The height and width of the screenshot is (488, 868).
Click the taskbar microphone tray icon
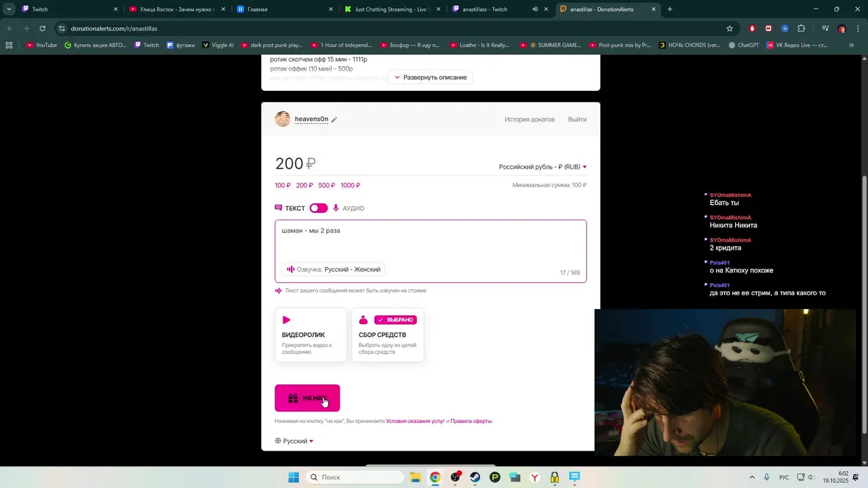[767, 477]
